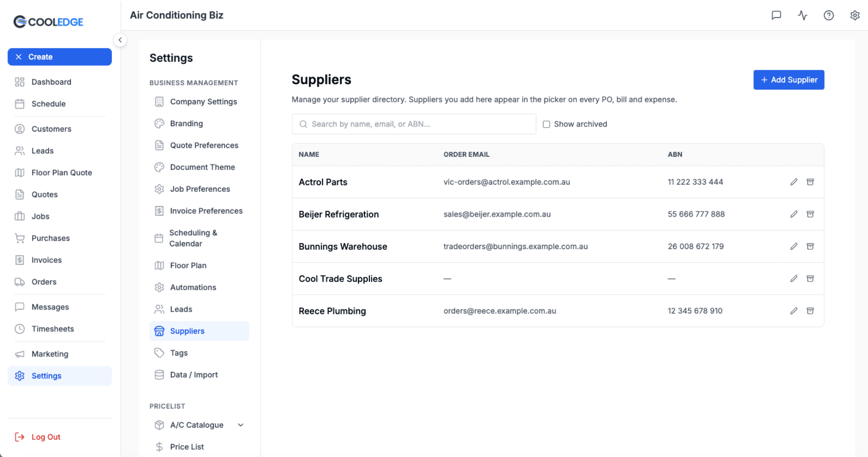Click ABN value 26 008 672 179
Screen dimensions: 868x457
(x=696, y=246)
